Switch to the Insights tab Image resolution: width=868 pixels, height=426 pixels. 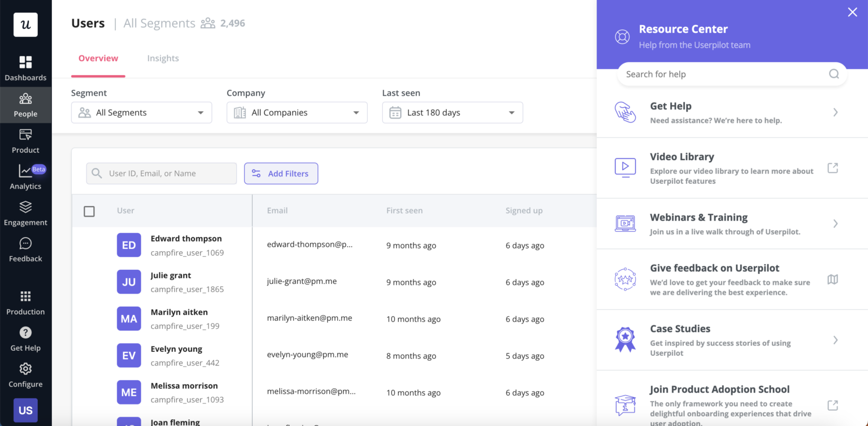tap(163, 58)
